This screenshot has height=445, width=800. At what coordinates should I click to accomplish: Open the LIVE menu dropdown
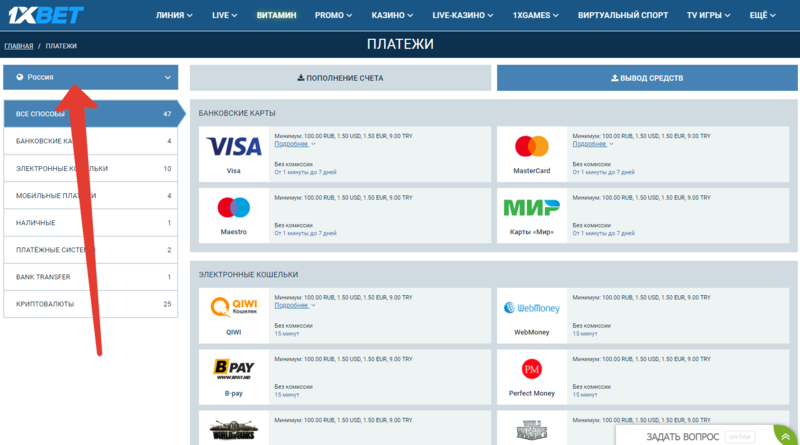click(224, 15)
